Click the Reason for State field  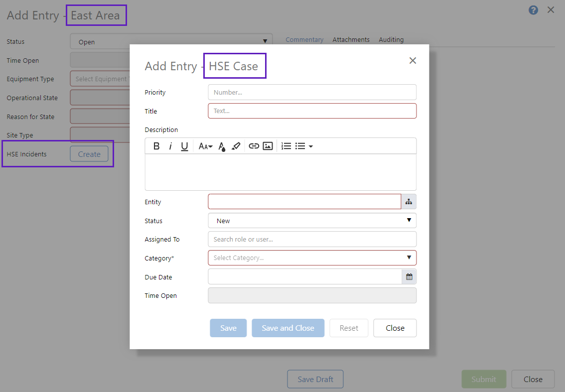click(100, 117)
